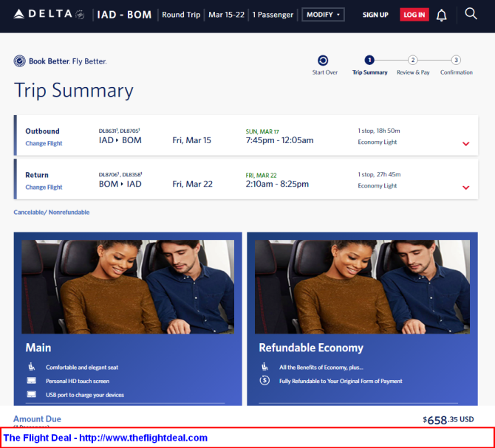Click the $658.35 USD amount
The height and width of the screenshot is (448, 495).
click(448, 420)
